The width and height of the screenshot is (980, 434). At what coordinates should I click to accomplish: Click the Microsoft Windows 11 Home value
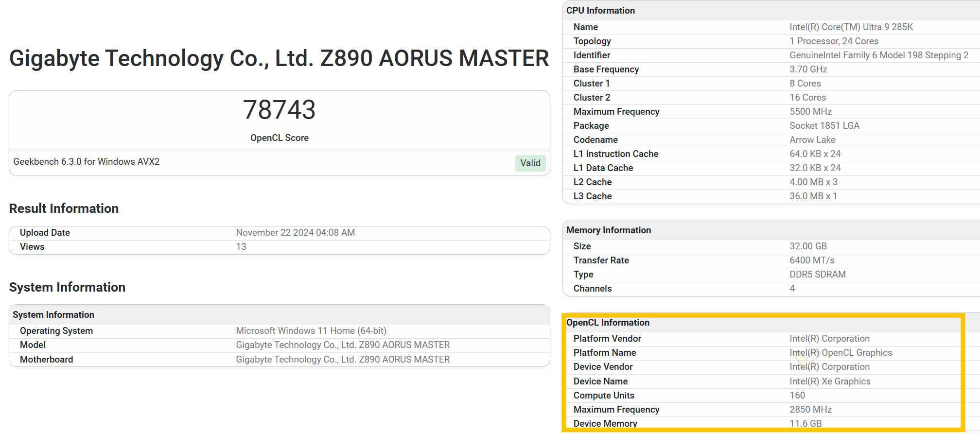(x=311, y=331)
